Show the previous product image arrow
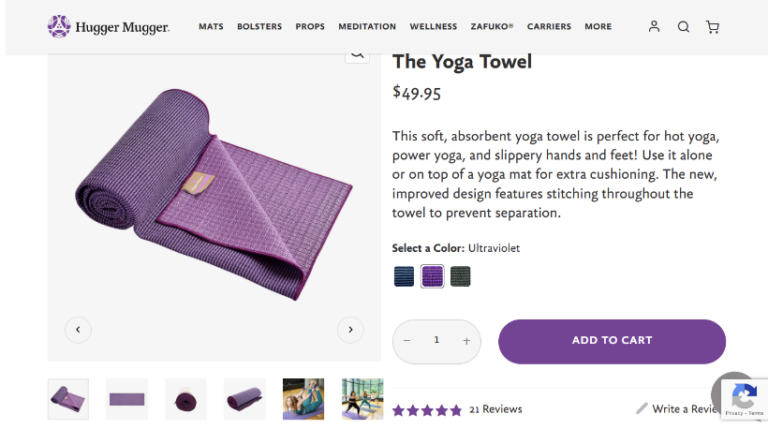This screenshot has width=768, height=429. click(x=78, y=329)
